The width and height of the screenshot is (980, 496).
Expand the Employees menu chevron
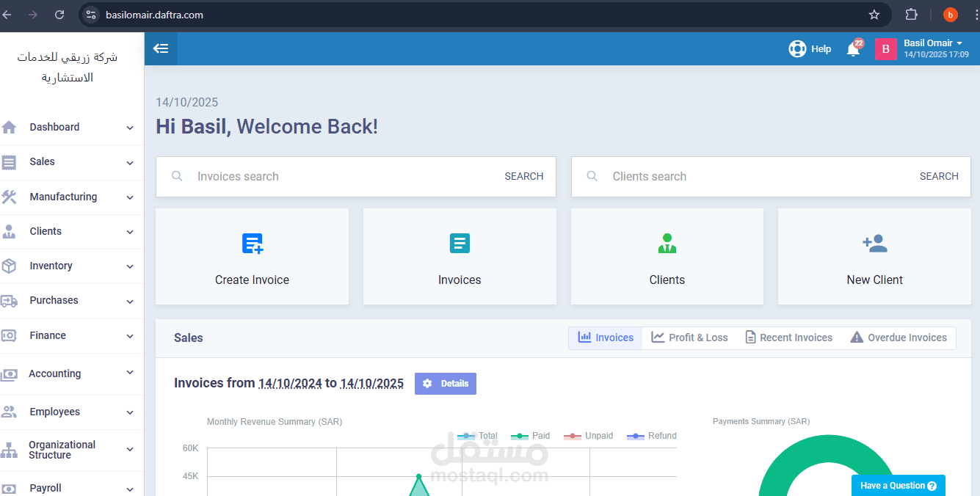click(x=130, y=412)
